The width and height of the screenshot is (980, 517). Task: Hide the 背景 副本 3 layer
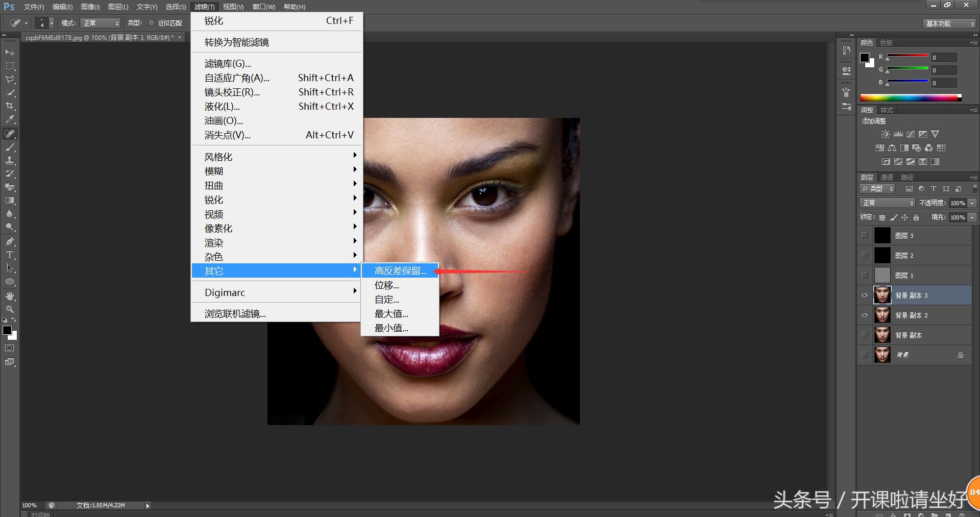[x=865, y=296]
